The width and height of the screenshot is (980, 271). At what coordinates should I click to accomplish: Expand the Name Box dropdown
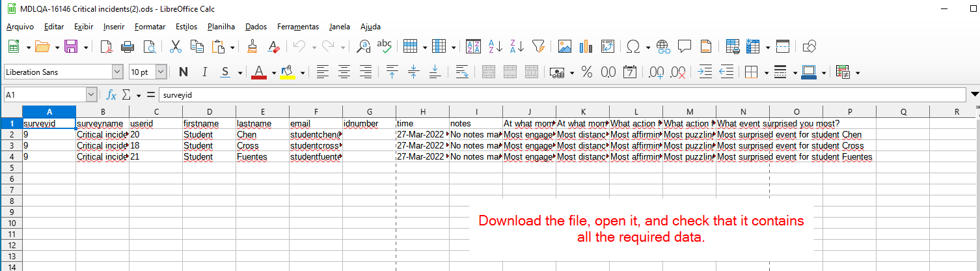tap(91, 94)
